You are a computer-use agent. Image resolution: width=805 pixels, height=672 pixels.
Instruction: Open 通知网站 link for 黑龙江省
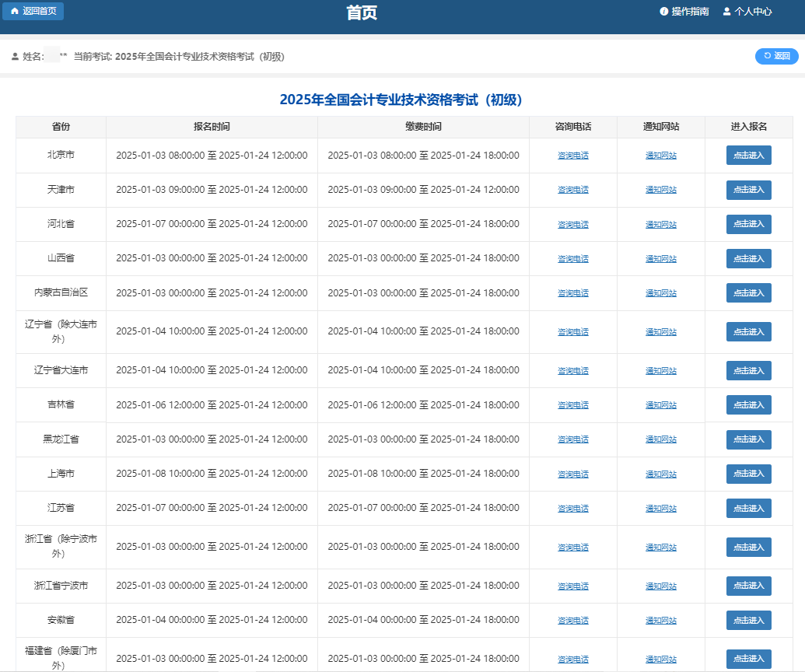point(661,439)
